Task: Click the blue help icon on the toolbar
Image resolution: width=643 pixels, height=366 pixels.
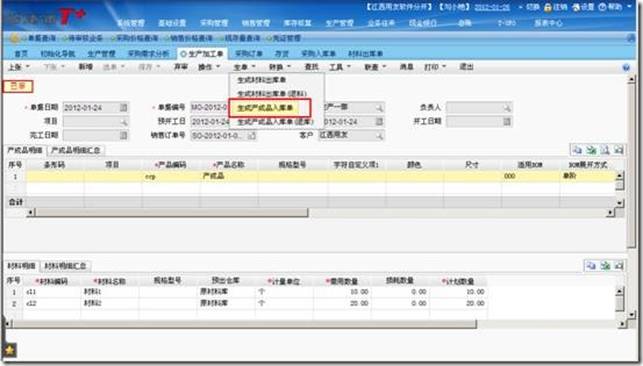Action: click(x=626, y=68)
